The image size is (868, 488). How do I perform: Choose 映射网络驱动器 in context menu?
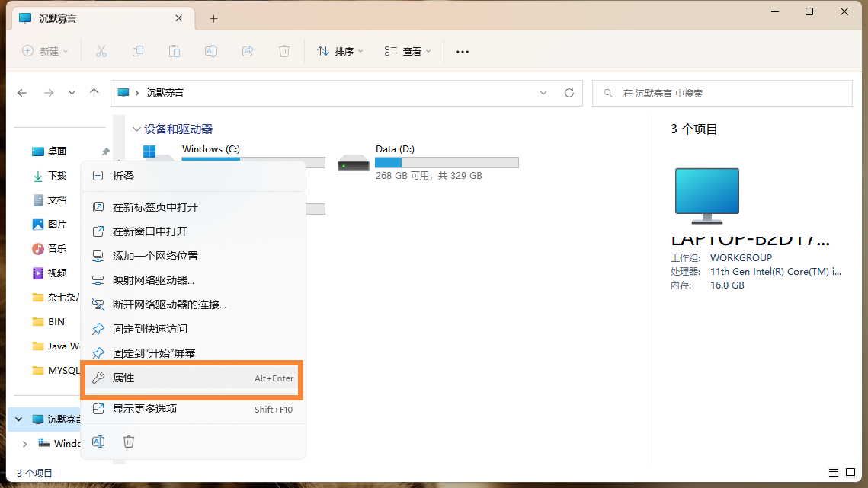pos(194,280)
